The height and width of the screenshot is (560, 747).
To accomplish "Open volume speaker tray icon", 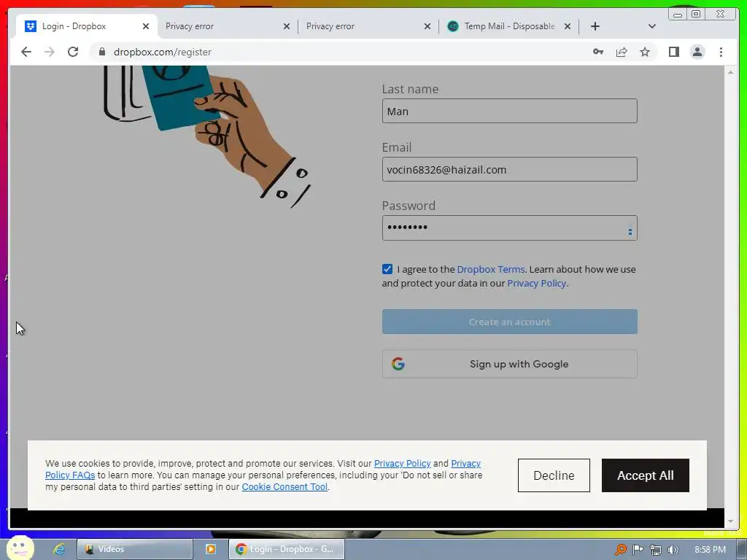I will tap(673, 550).
